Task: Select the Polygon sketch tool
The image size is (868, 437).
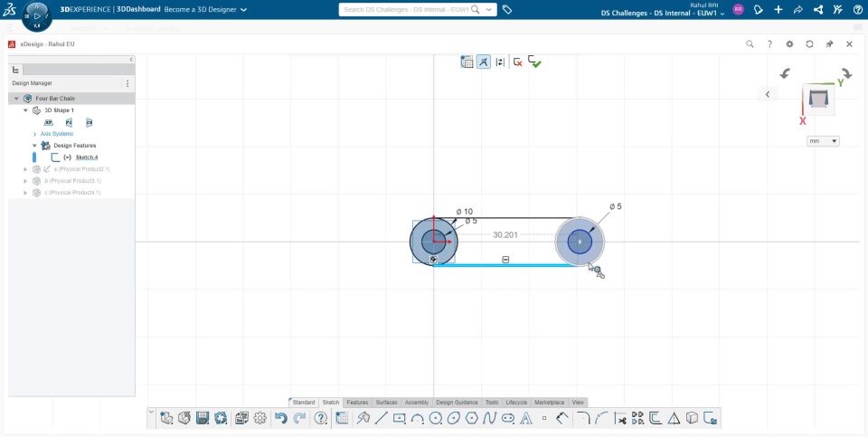Action: point(472,418)
